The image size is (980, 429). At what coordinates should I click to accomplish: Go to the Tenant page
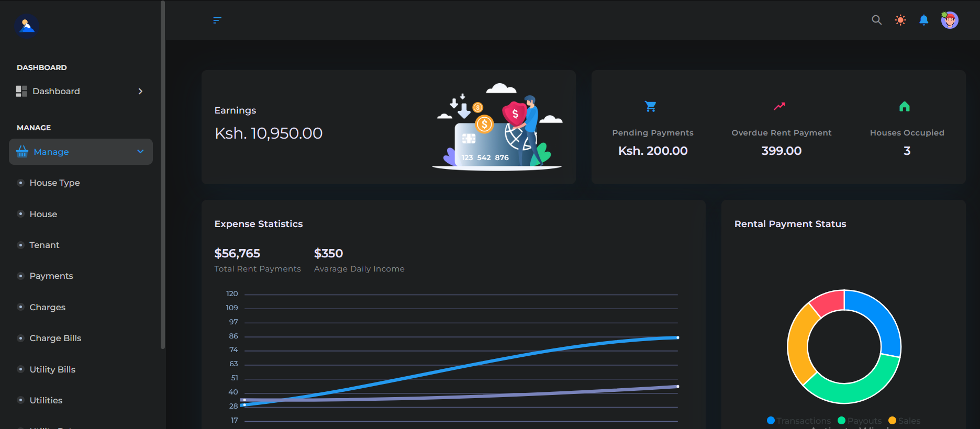[x=44, y=245]
